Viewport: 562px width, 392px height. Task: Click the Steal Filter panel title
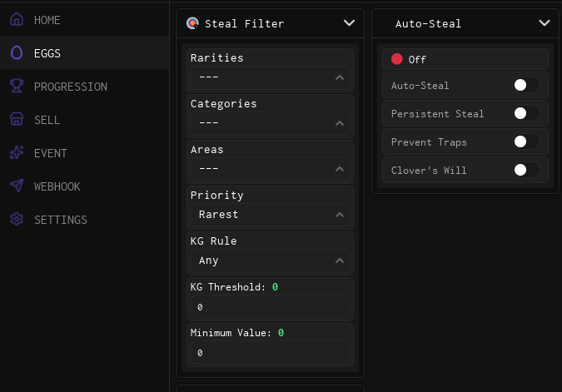(245, 23)
